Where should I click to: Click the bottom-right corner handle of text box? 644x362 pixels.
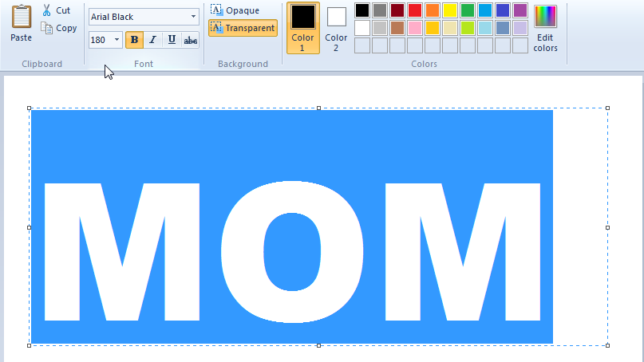pos(607,345)
